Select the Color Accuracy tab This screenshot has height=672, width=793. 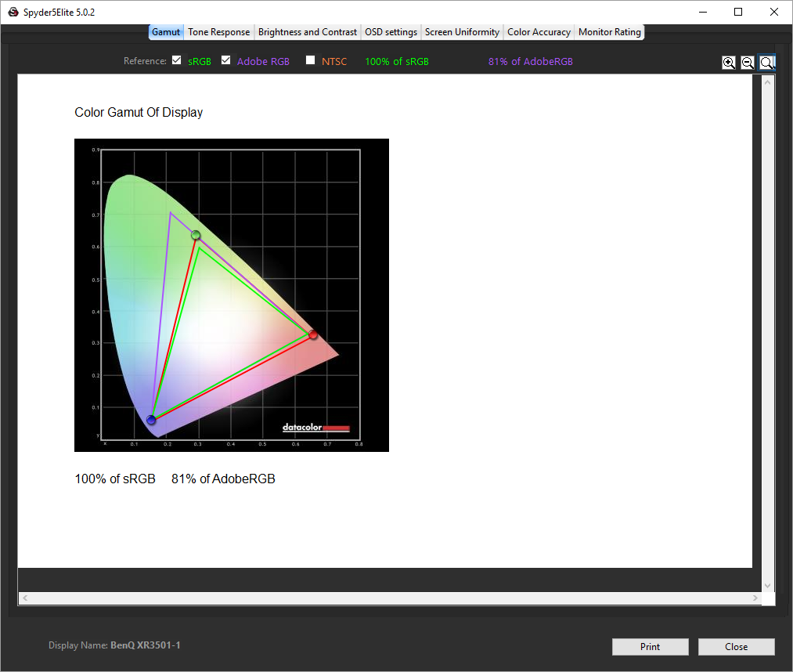click(539, 32)
